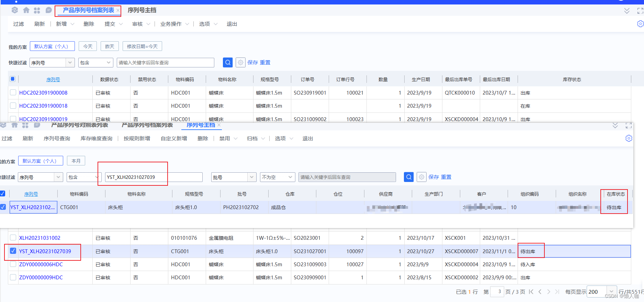Switch to the 产品序列号对照表列表 tab

pyautogui.click(x=80, y=125)
